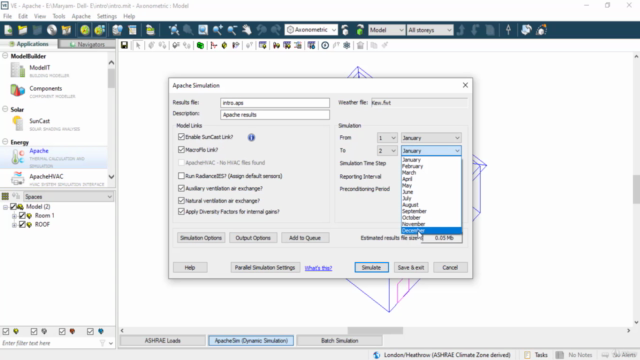Click the globe icon in status bar
The width and height of the screenshot is (640, 360).
coord(376,355)
